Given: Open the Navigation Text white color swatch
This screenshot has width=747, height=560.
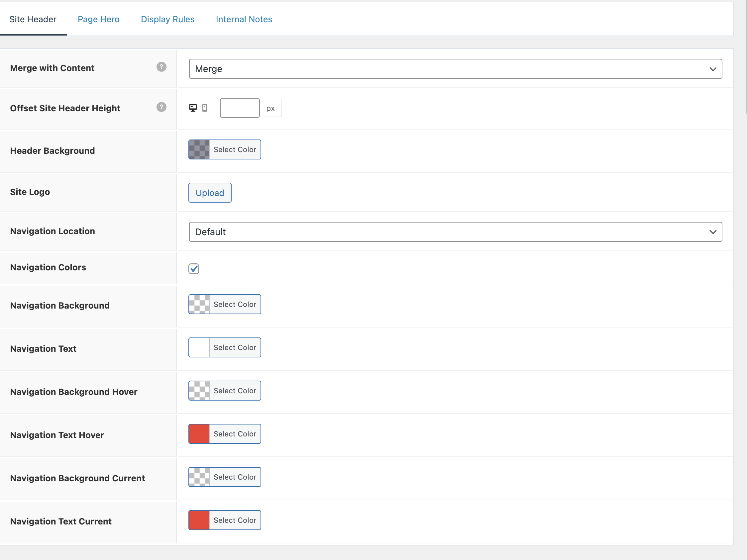Looking at the screenshot, I should tap(199, 347).
